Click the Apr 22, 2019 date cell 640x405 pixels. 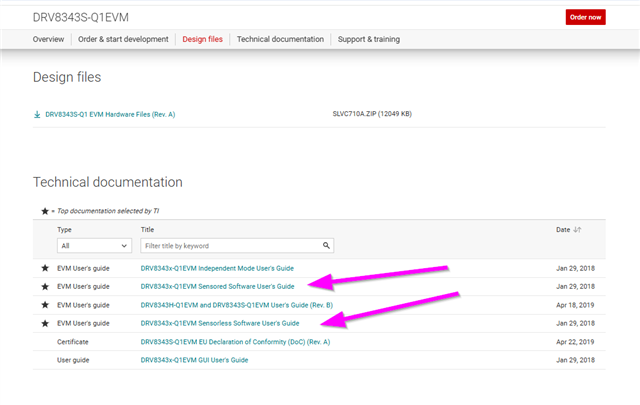pos(575,342)
